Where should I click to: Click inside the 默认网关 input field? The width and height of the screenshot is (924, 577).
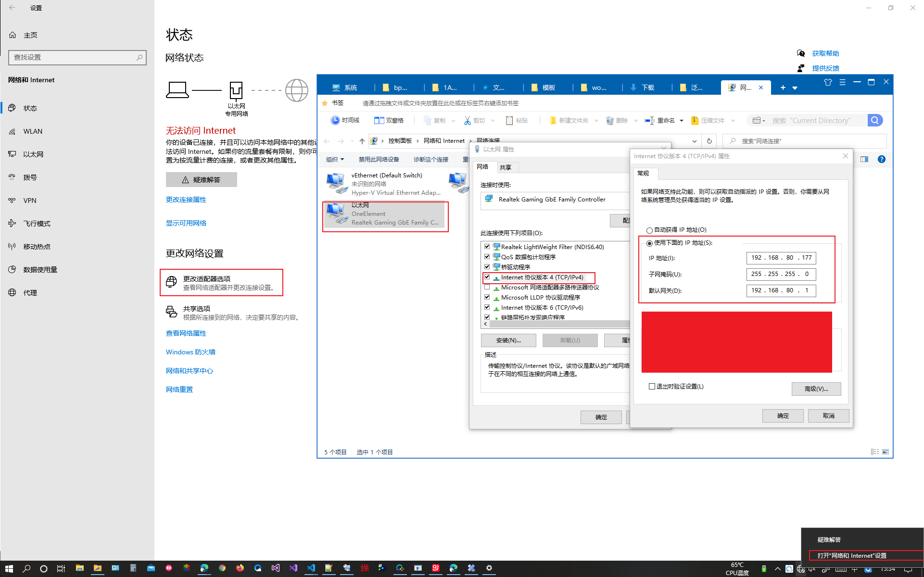pos(780,290)
